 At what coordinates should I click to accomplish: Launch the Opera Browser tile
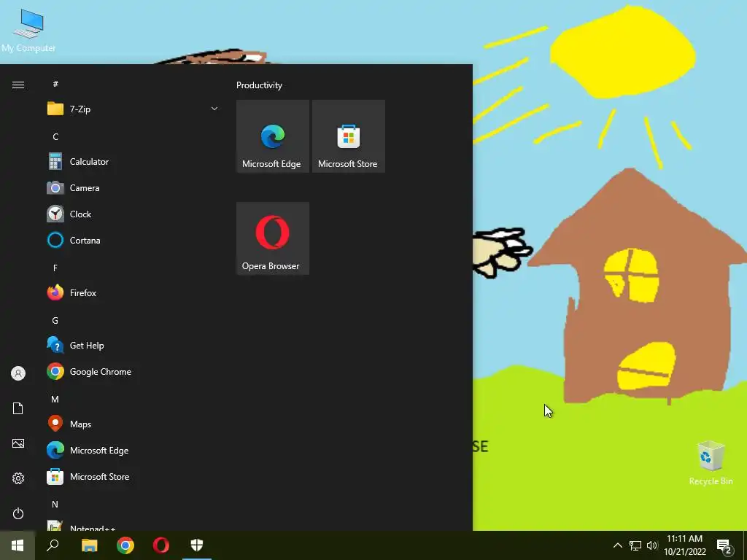[x=273, y=238]
